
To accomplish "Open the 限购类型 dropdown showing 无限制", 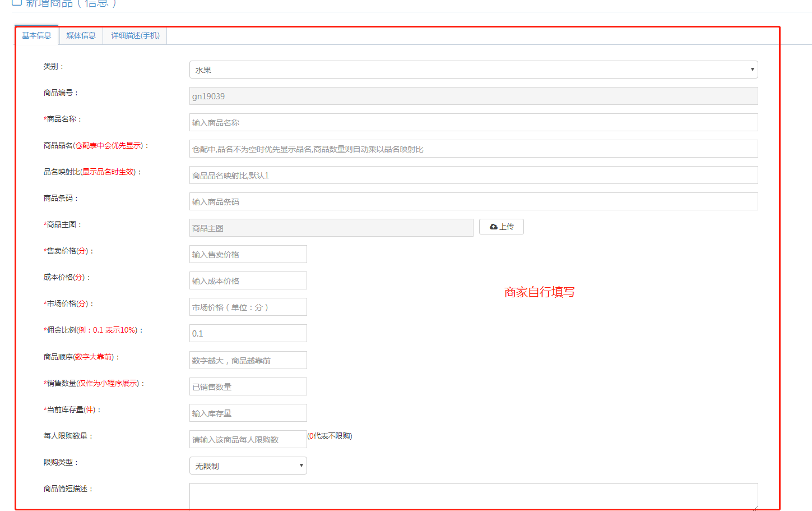I will click(x=248, y=466).
